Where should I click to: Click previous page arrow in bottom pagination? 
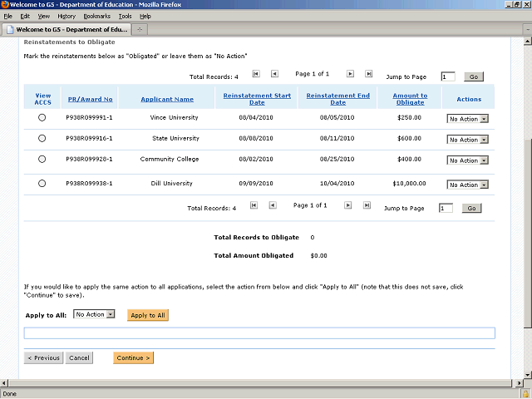coord(274,204)
